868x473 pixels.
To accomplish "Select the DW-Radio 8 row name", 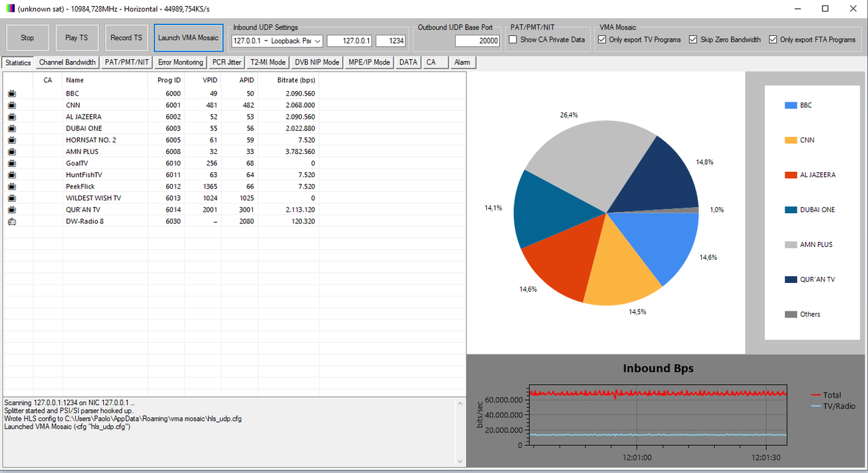I will point(85,221).
